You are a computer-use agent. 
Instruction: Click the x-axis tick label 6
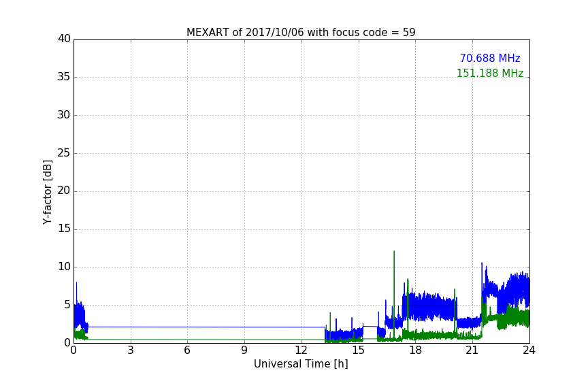pyautogui.click(x=187, y=350)
